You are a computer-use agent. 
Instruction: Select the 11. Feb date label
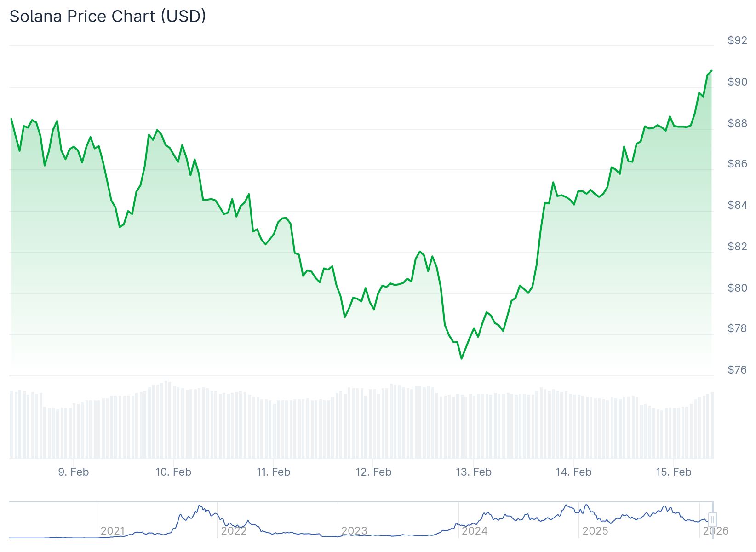click(x=274, y=472)
